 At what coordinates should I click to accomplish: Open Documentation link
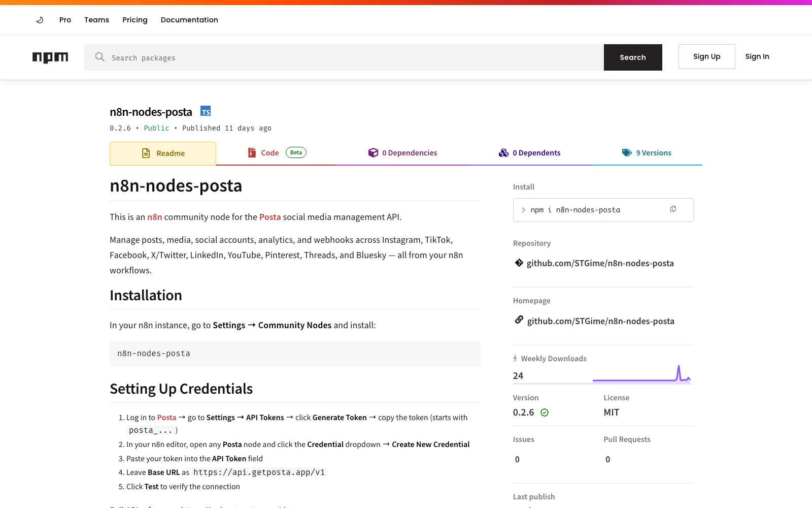pos(189,20)
